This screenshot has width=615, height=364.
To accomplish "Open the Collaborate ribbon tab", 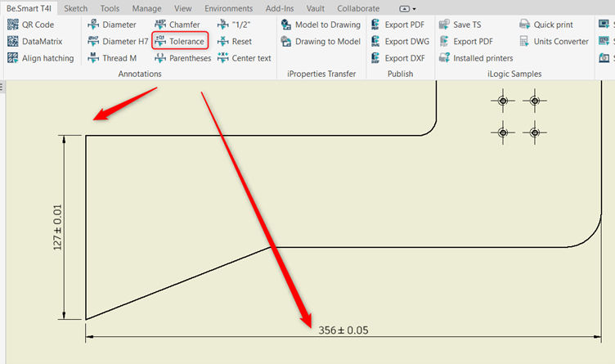I will pyautogui.click(x=358, y=8).
